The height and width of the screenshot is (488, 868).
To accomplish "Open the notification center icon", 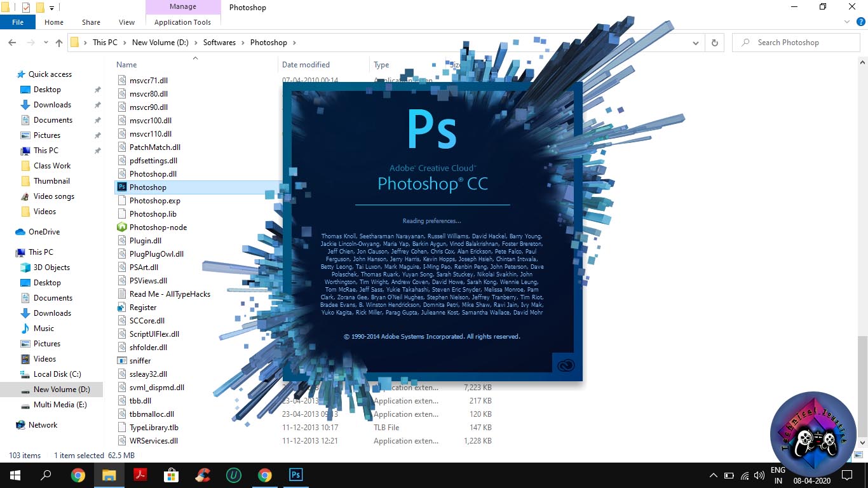I will pyautogui.click(x=846, y=475).
